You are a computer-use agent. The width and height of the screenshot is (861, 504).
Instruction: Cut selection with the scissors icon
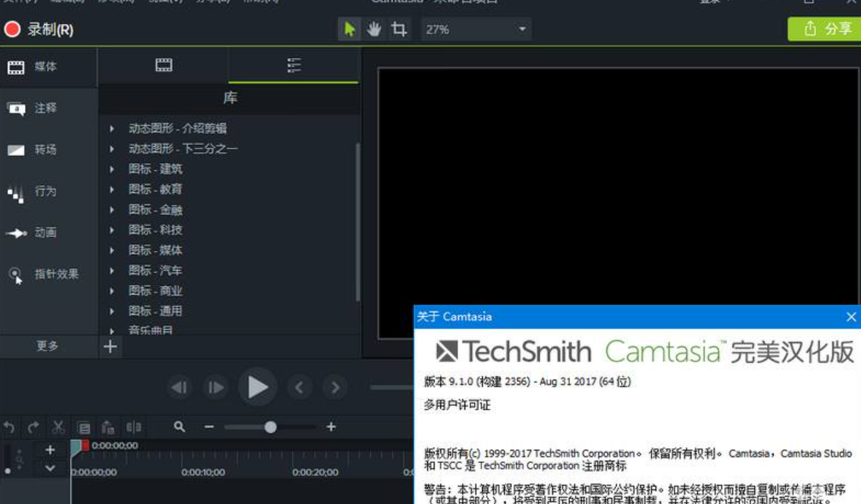click(59, 427)
